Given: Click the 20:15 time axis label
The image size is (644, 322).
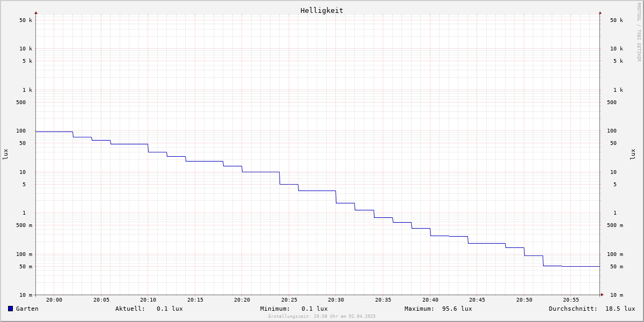Looking at the screenshot, I should click(195, 300).
